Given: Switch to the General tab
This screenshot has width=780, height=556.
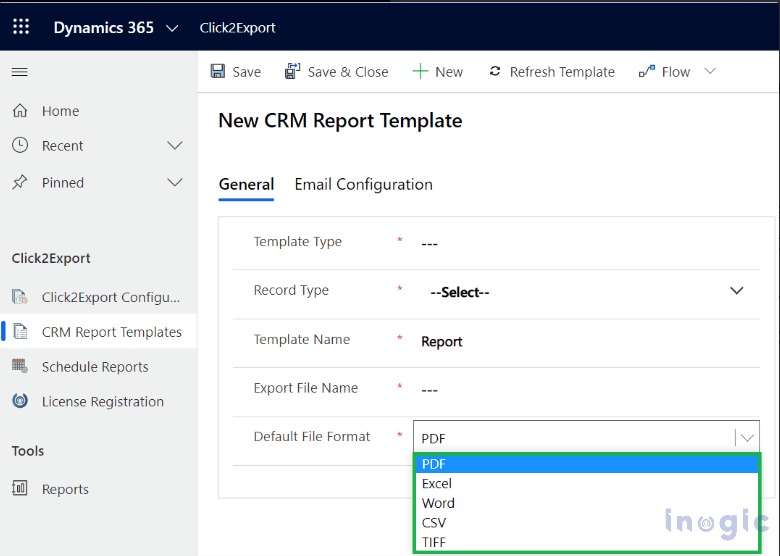Looking at the screenshot, I should [246, 185].
